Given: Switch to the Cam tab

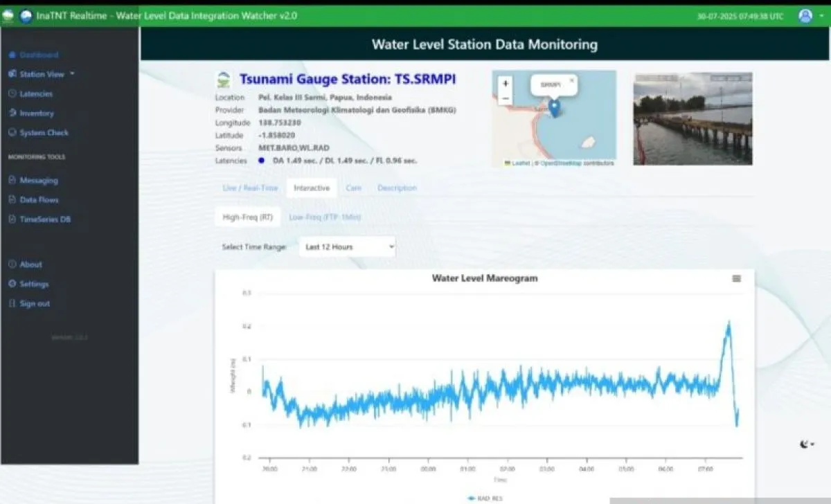Looking at the screenshot, I should click(x=354, y=188).
